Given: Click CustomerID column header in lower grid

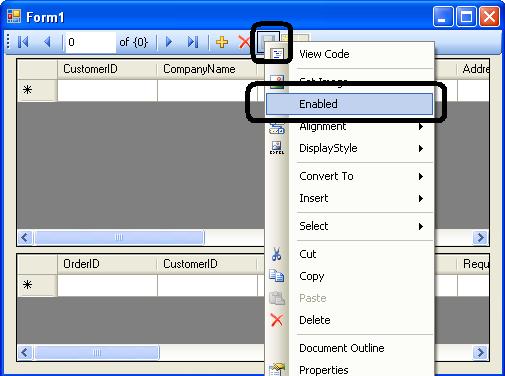Looking at the screenshot, I should pyautogui.click(x=207, y=264).
